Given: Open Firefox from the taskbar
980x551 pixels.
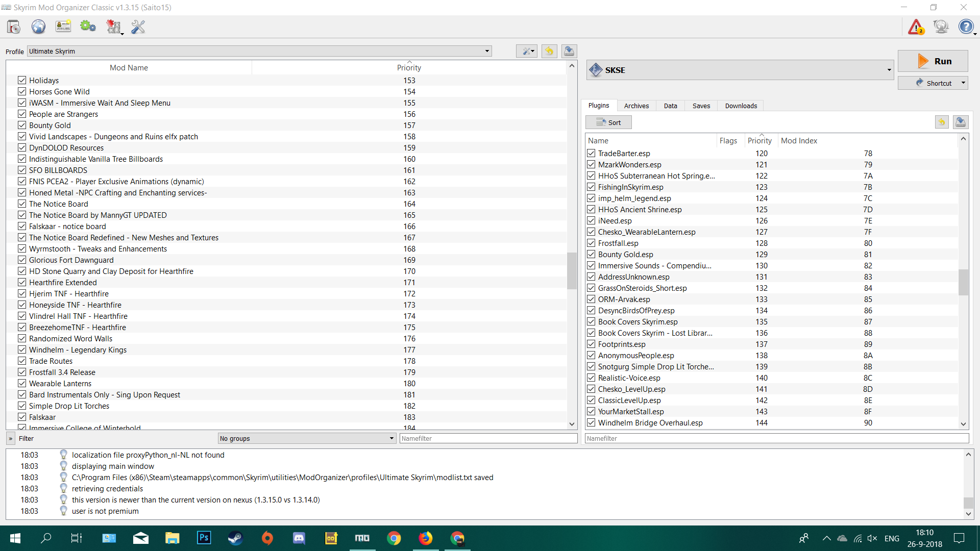Looking at the screenshot, I should 425,538.
